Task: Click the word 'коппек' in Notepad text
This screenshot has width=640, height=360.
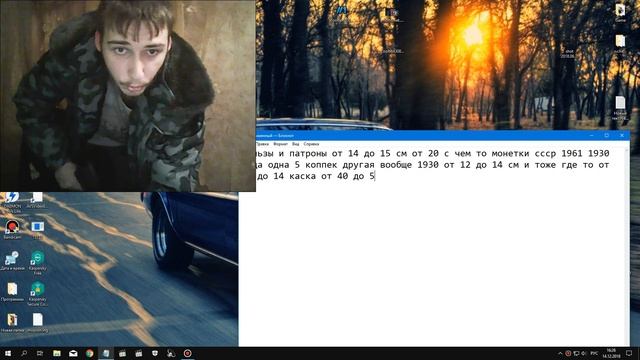Action: (x=321, y=165)
